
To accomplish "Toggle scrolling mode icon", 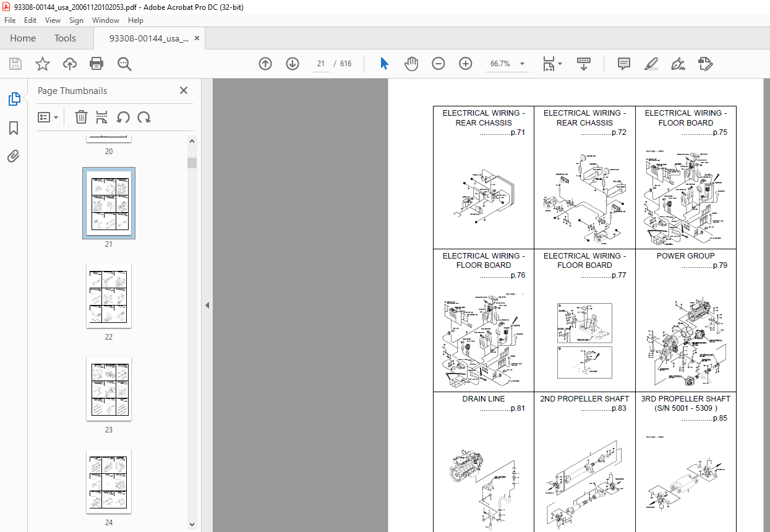I will point(584,64).
